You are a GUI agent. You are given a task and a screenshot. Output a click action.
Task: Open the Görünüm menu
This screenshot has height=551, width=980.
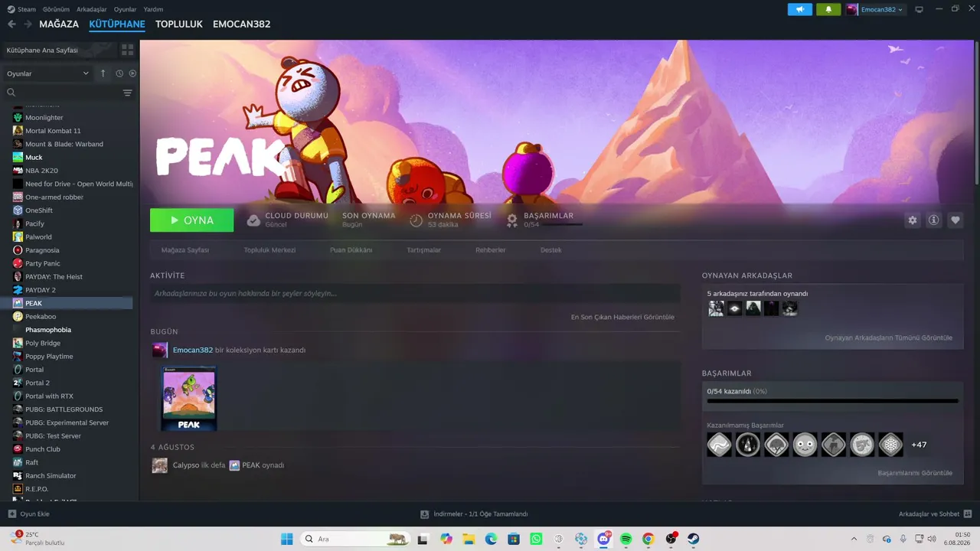click(x=56, y=9)
